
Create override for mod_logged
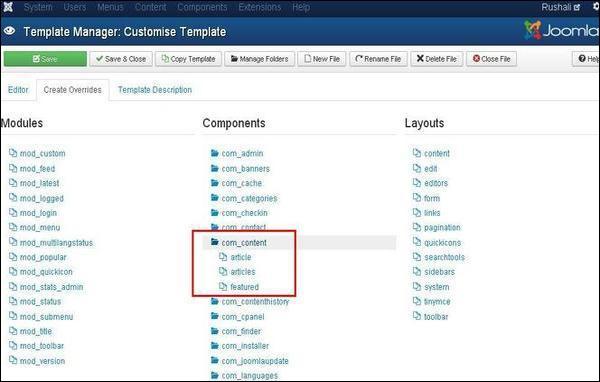(x=42, y=198)
